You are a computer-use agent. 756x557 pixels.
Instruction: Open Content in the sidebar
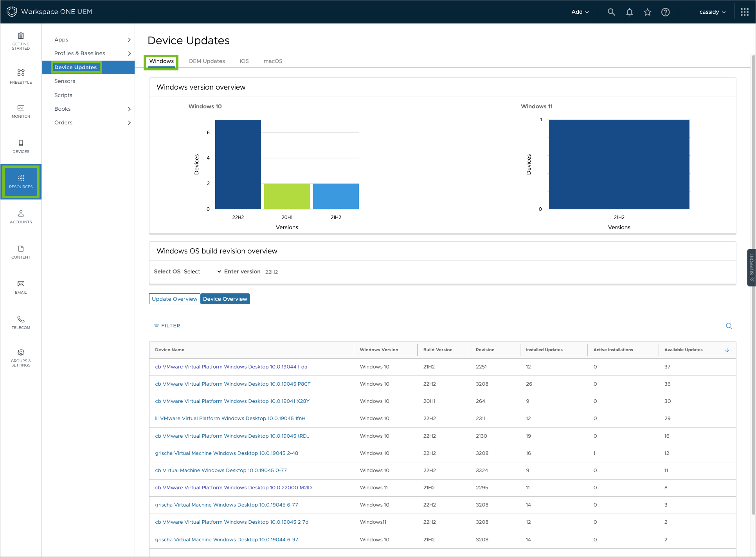21,252
